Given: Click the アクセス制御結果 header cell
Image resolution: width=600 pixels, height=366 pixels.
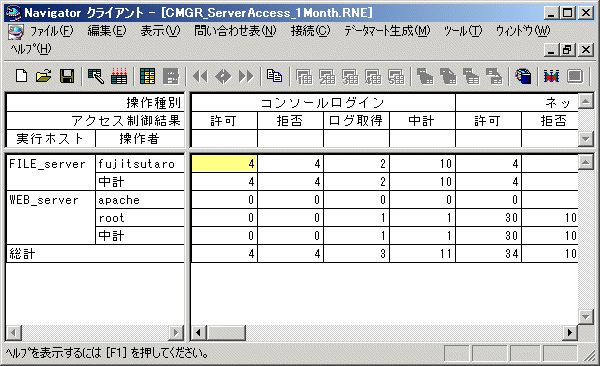Looking at the screenshot, I should 95,121.
